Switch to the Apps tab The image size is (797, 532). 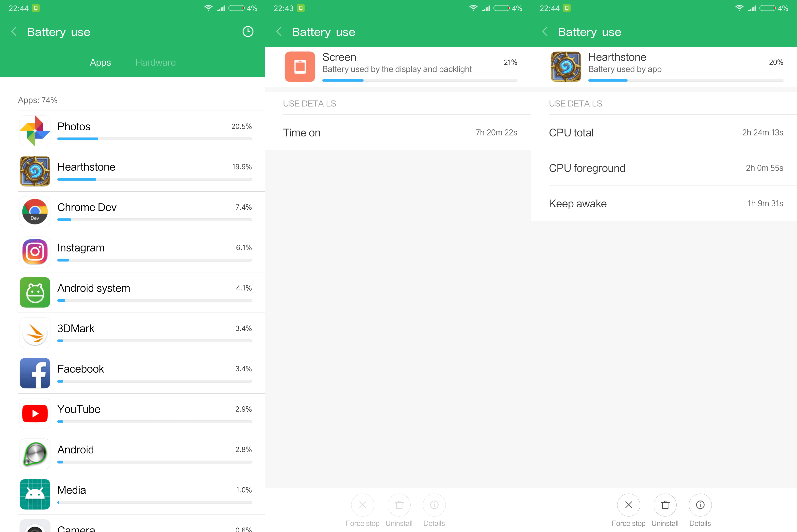click(100, 62)
